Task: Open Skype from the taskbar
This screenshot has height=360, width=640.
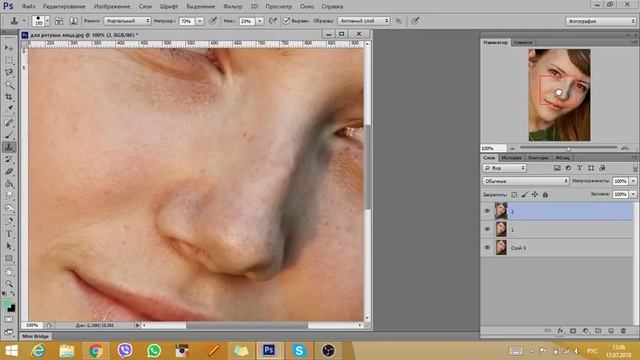Action: coord(299,350)
